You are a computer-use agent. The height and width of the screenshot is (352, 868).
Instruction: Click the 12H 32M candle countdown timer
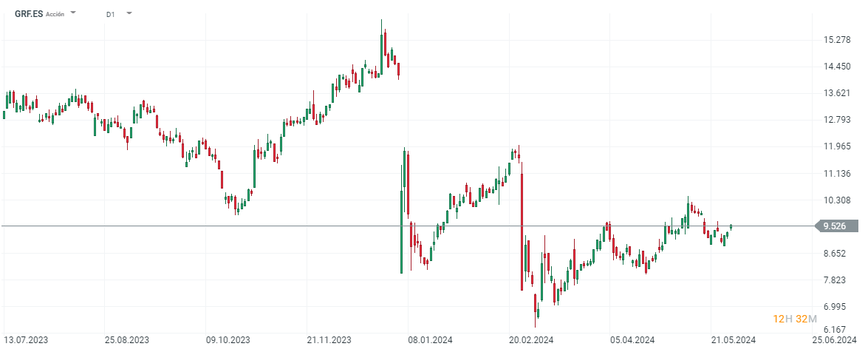(795, 319)
